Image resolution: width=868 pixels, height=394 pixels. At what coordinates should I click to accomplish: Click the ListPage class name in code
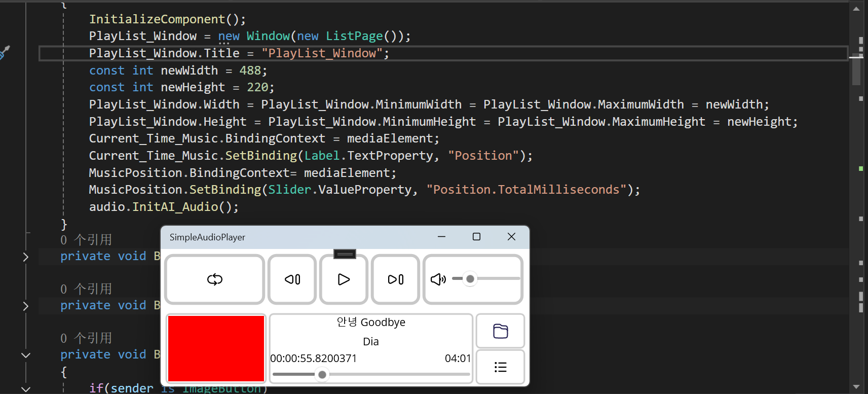pos(354,36)
